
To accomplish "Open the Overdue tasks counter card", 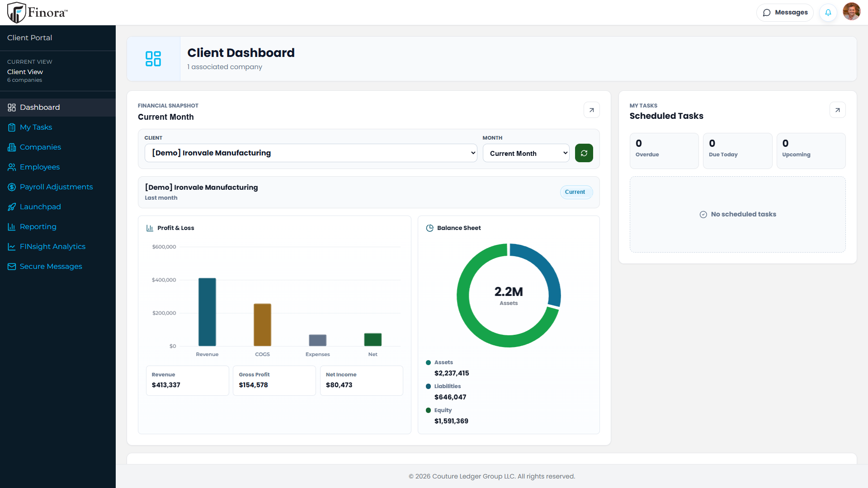I will pyautogui.click(x=664, y=151).
